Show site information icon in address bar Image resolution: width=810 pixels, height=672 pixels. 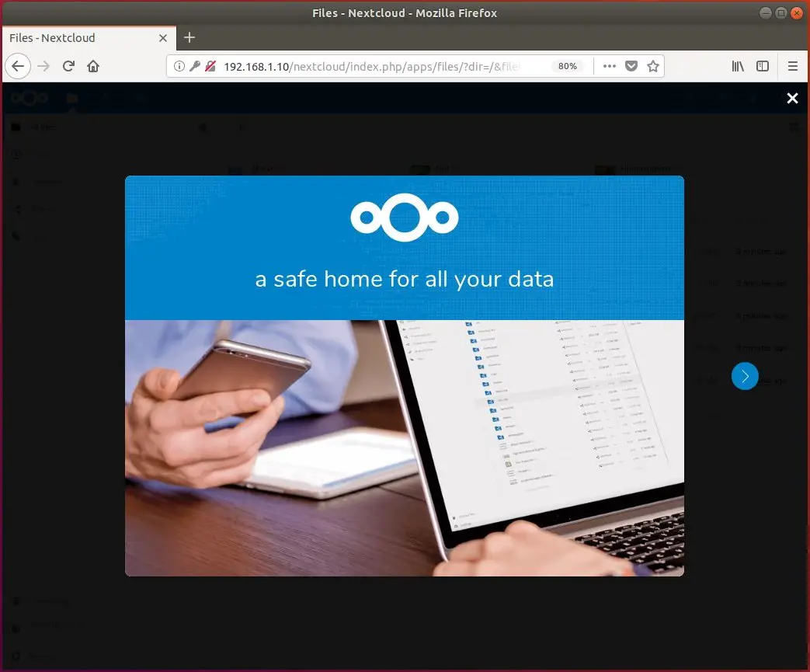pos(179,66)
